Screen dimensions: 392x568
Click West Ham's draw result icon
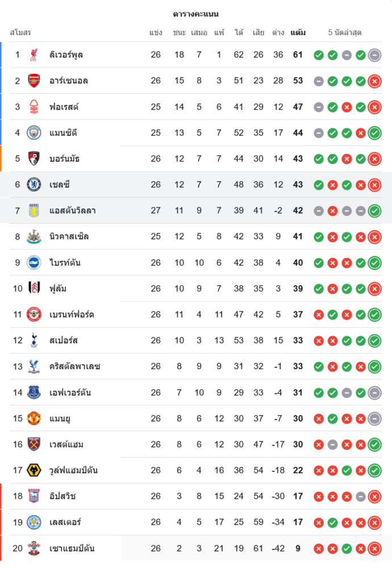click(x=333, y=445)
